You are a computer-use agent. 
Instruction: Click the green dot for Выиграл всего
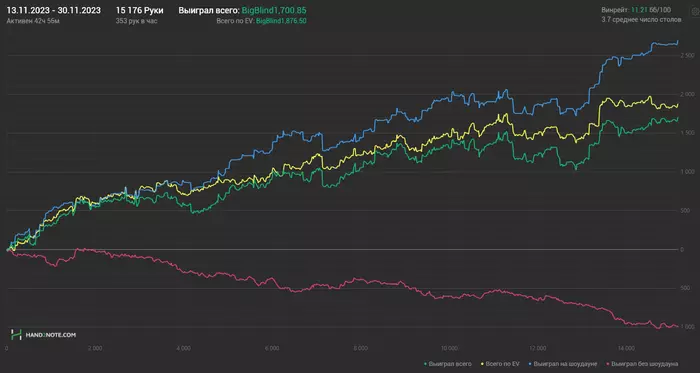(425, 364)
